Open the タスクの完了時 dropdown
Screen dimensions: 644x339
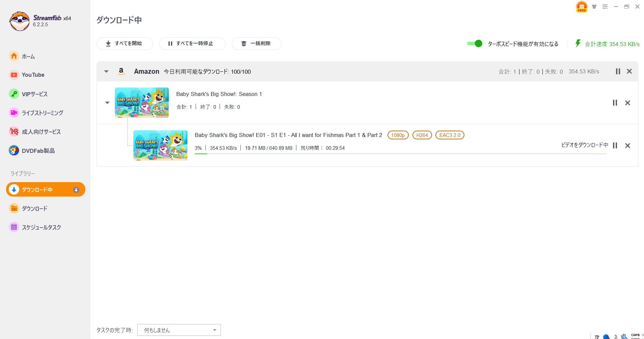[x=179, y=330]
